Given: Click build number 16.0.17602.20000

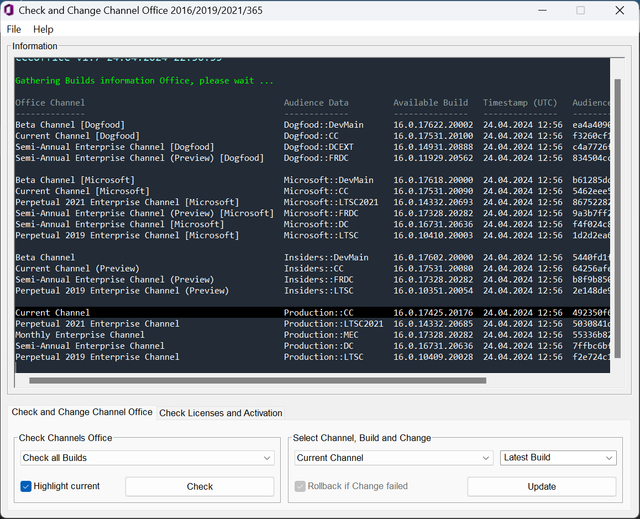Looking at the screenshot, I should (x=433, y=257).
